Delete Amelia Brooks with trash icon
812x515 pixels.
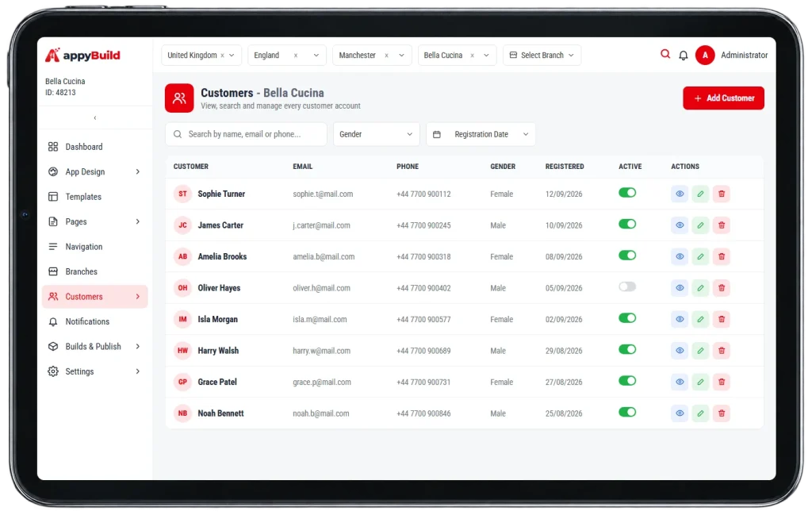(722, 256)
